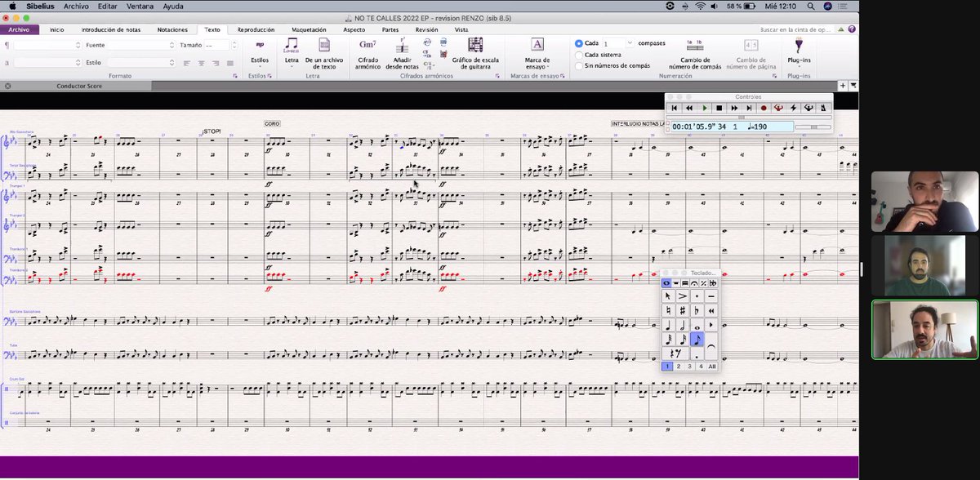The image size is (980, 480).
Task: Open the Ayuda menu in menu bar
Action: pyautogui.click(x=172, y=6)
